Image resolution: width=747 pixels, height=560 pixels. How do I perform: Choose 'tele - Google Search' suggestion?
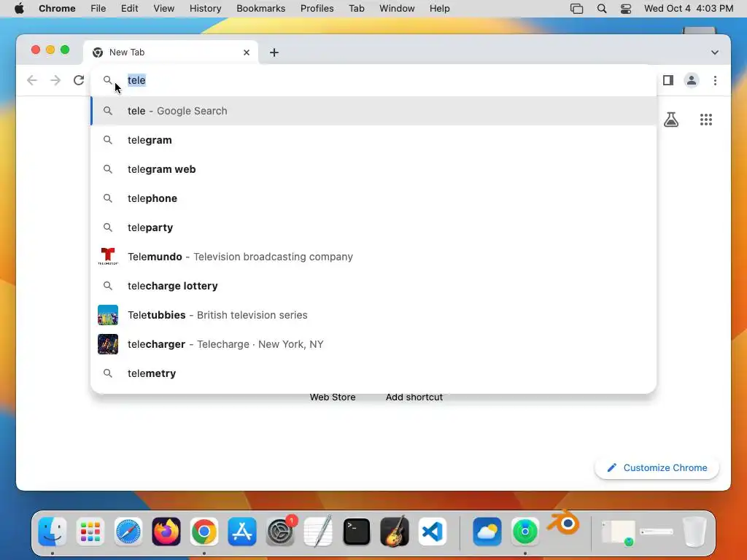[373, 111]
